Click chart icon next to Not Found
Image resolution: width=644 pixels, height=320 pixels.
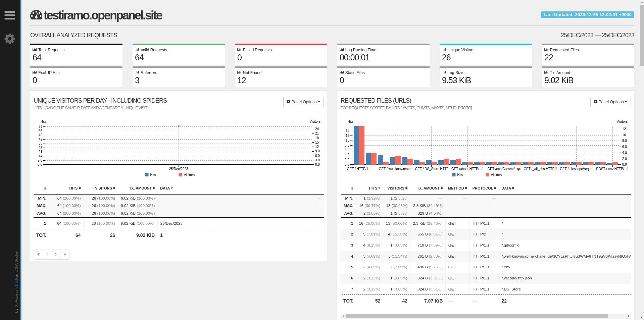coord(239,72)
